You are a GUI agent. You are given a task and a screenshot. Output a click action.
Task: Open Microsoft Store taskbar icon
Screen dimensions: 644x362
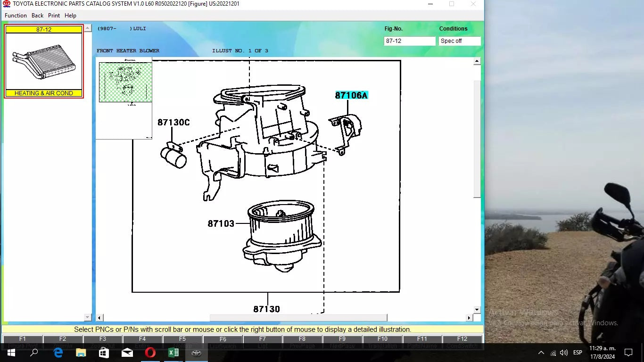tap(104, 353)
